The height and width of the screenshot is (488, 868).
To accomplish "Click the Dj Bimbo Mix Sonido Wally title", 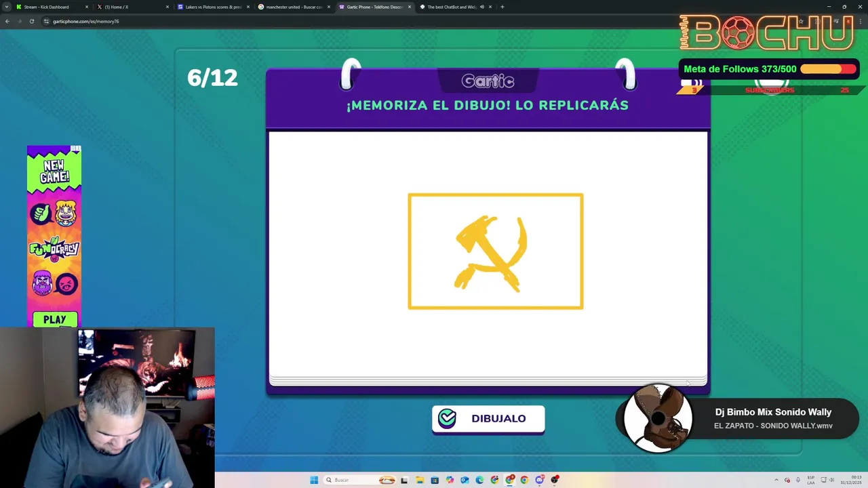I will pos(773,412).
